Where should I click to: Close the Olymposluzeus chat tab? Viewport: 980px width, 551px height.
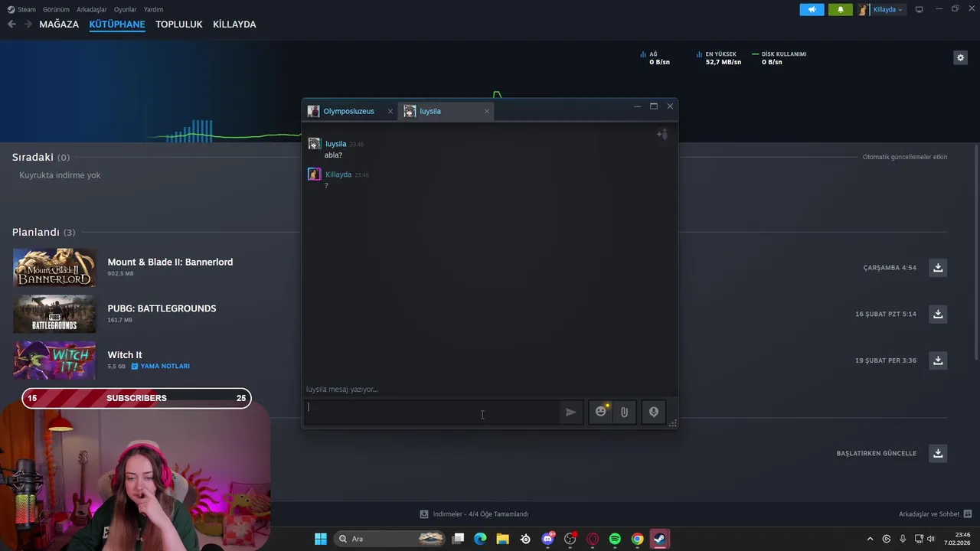point(390,111)
